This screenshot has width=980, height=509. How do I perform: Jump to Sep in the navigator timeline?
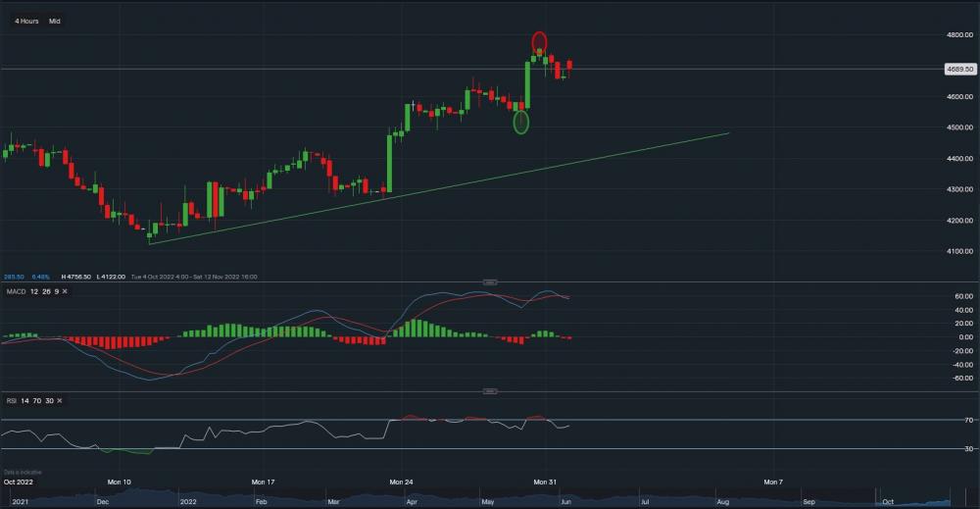click(x=808, y=502)
